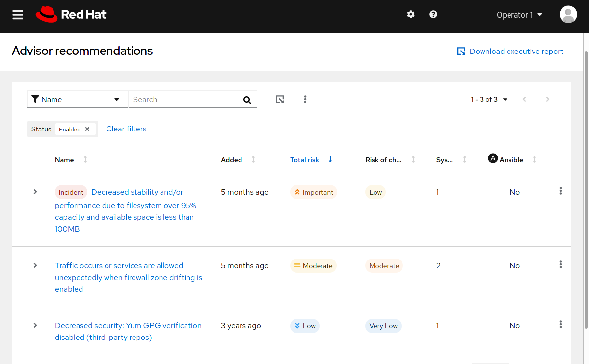The height and width of the screenshot is (364, 589).
Task: Expand the Yum GPG verification row
Action: (35, 325)
